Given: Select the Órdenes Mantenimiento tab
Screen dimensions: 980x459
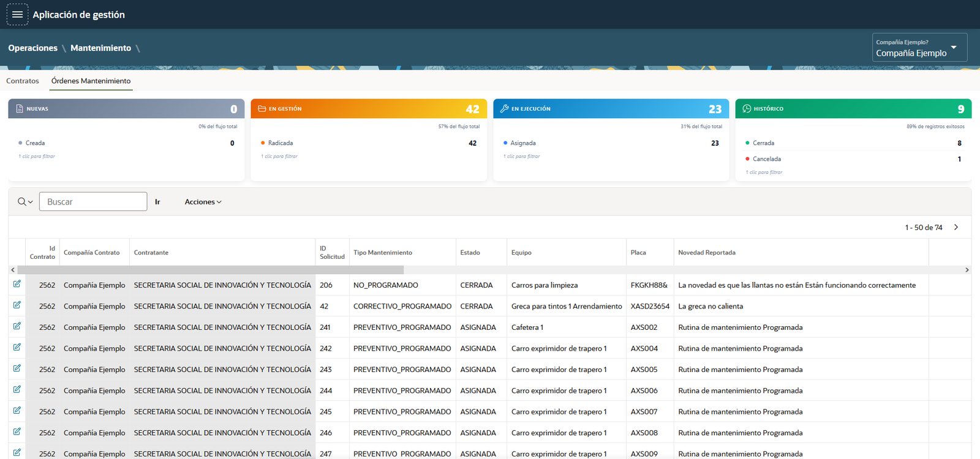Looking at the screenshot, I should click(91, 81).
